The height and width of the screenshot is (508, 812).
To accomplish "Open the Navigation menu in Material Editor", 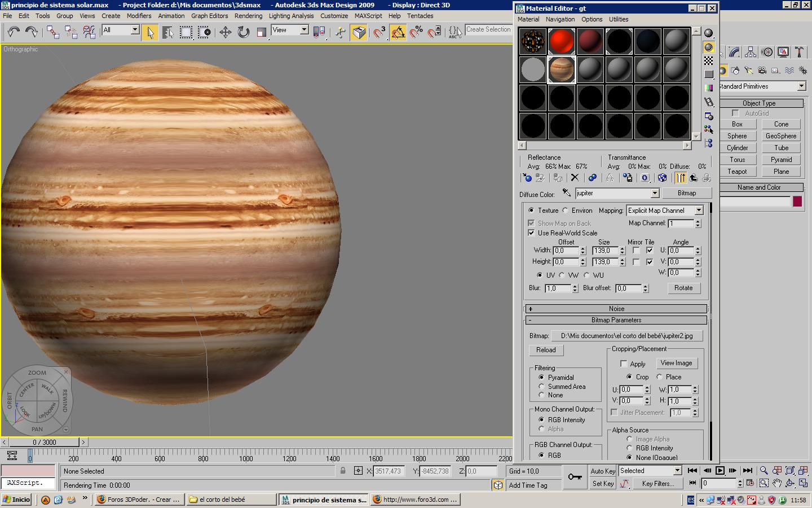I will (560, 19).
